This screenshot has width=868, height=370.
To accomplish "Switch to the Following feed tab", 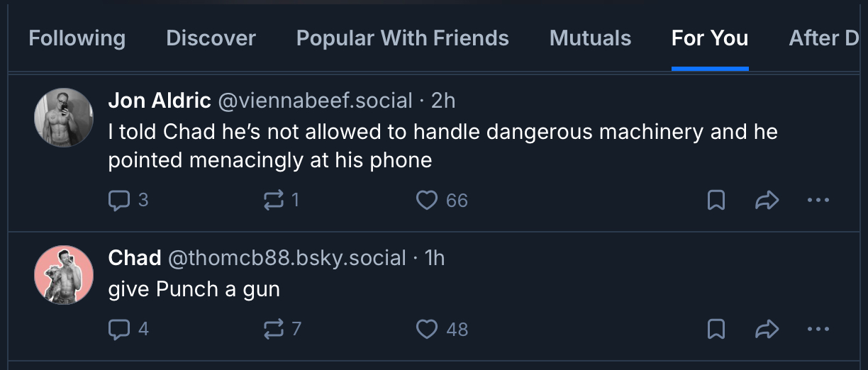I will [77, 38].
